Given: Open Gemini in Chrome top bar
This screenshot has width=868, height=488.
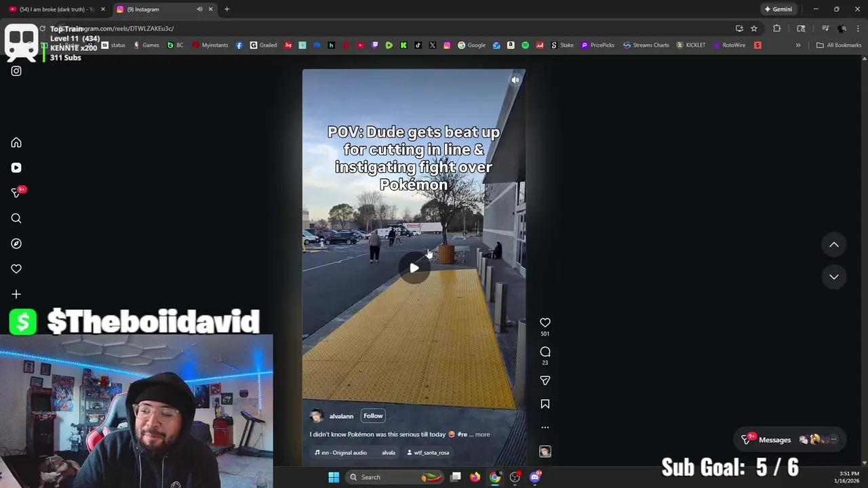Looking at the screenshot, I should click(x=778, y=9).
